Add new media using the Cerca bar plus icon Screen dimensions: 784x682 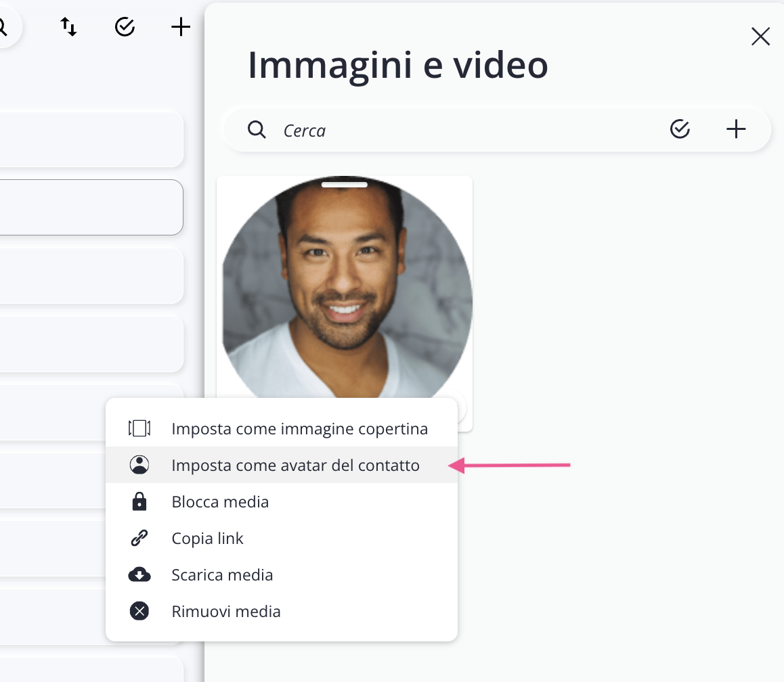coord(735,129)
